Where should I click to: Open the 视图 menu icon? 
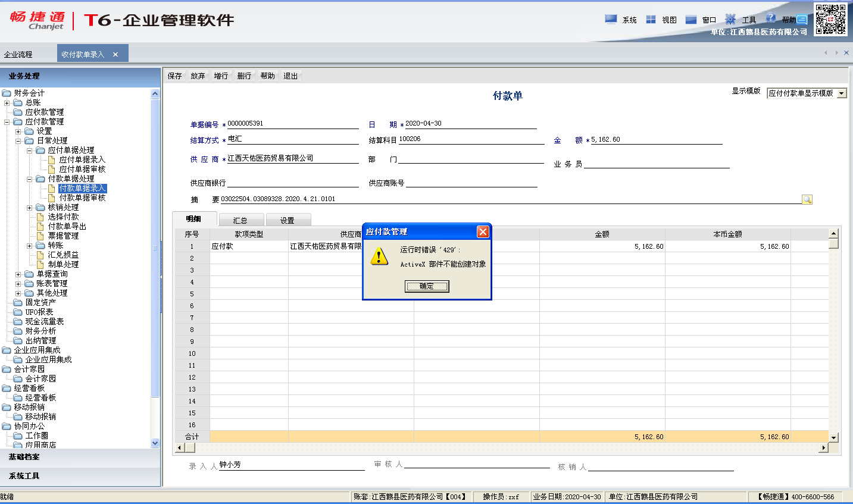pos(651,20)
